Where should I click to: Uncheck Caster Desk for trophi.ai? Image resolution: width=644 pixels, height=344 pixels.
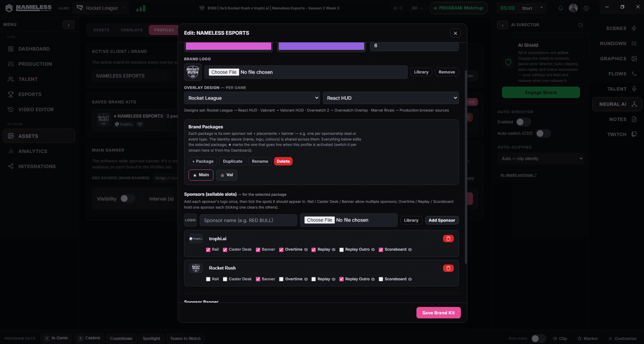pyautogui.click(x=225, y=250)
